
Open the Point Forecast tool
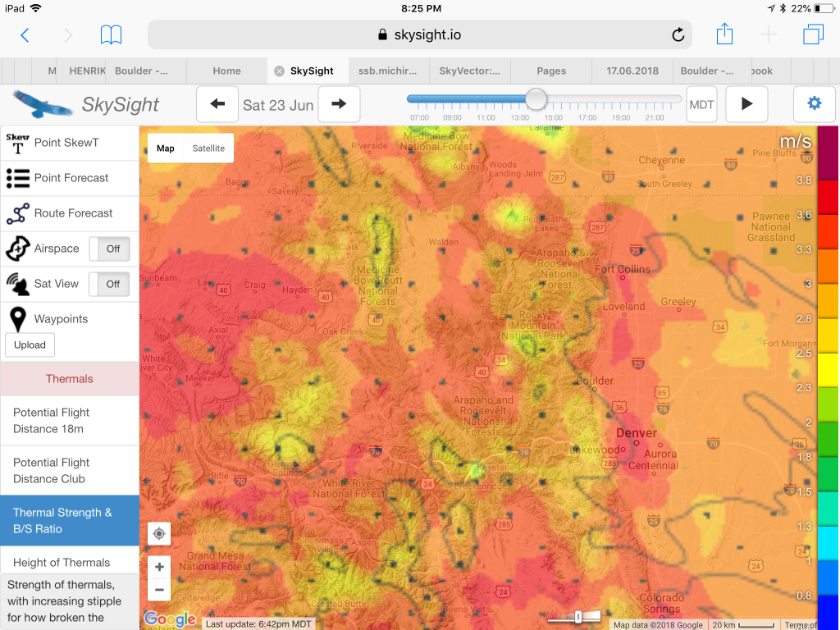point(70,178)
